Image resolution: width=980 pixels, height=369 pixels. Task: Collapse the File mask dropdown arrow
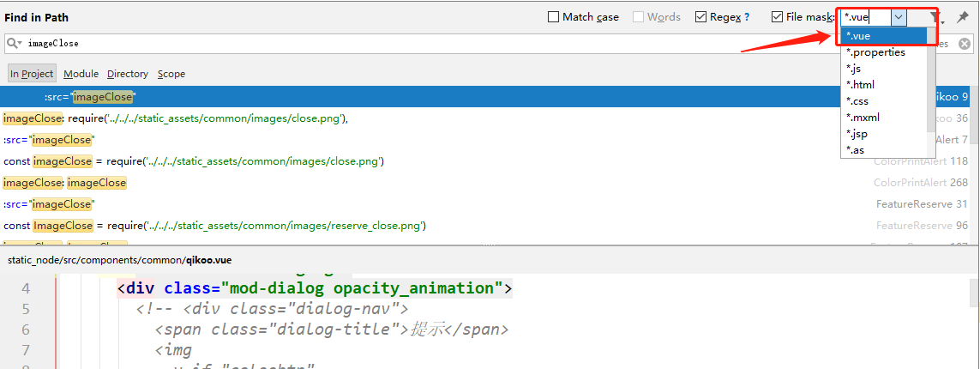[899, 17]
